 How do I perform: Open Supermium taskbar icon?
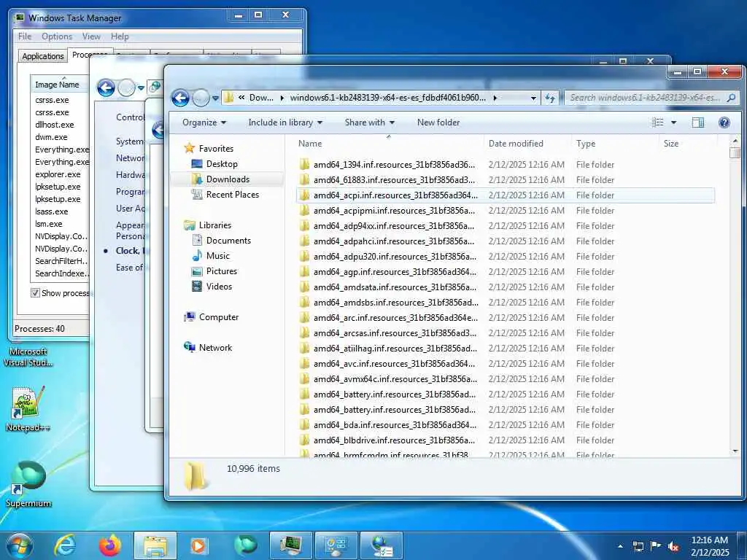click(245, 545)
